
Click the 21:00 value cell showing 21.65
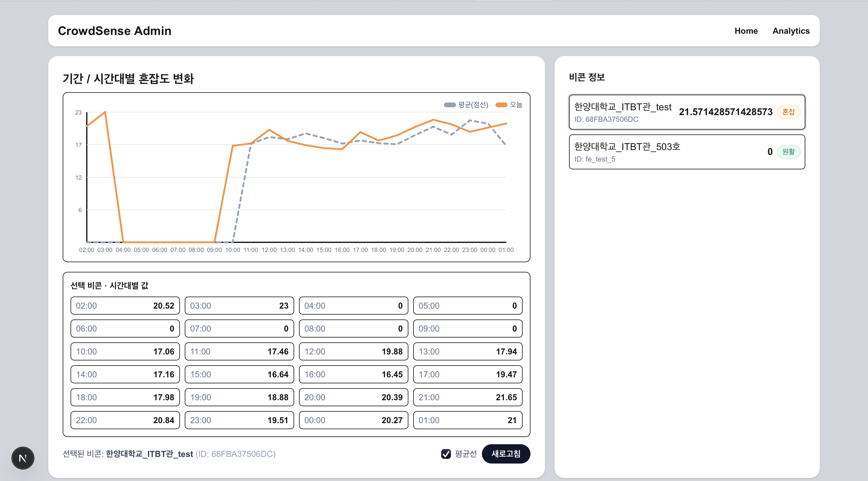tap(467, 397)
